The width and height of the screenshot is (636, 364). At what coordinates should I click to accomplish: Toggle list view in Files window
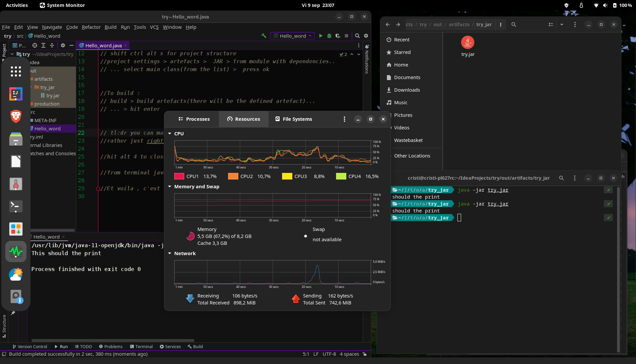click(x=551, y=24)
